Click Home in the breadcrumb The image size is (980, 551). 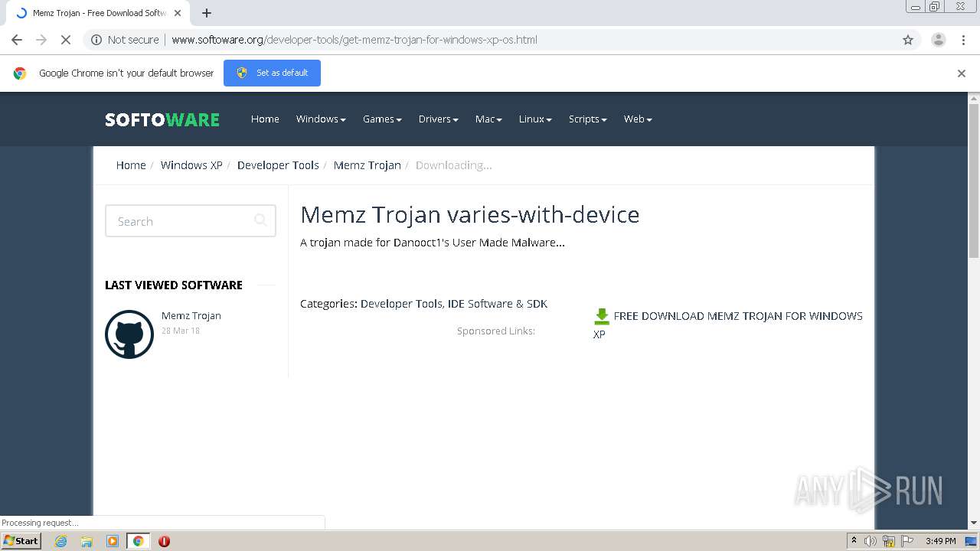(x=131, y=165)
